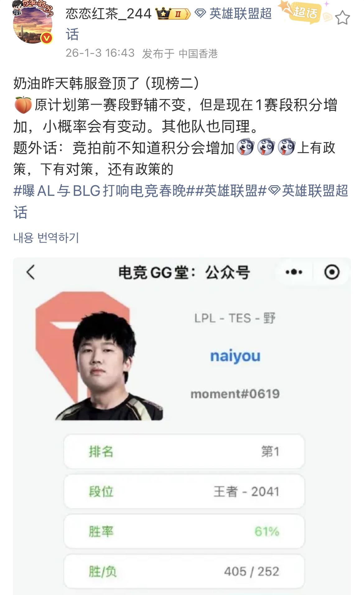Open username 恋恋红茶_244 profile
Screen dimensions: 364x595
pyautogui.click(x=108, y=14)
